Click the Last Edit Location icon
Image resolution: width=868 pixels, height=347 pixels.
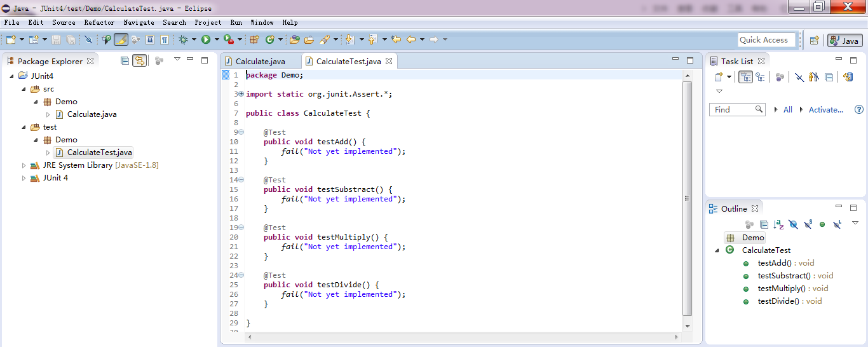point(396,39)
